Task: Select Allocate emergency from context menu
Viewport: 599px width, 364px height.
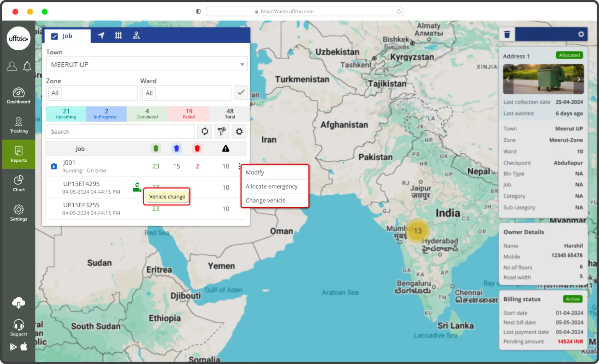Action: click(272, 187)
